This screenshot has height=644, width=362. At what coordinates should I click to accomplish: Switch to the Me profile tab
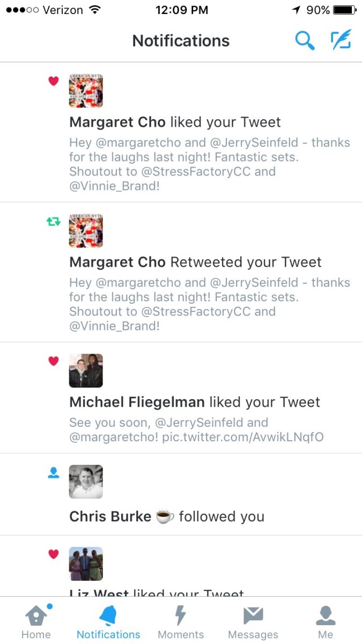click(326, 621)
